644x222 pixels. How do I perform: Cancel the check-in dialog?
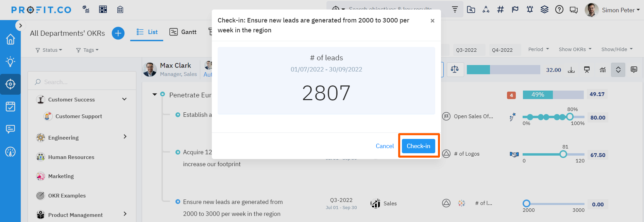[x=385, y=146]
